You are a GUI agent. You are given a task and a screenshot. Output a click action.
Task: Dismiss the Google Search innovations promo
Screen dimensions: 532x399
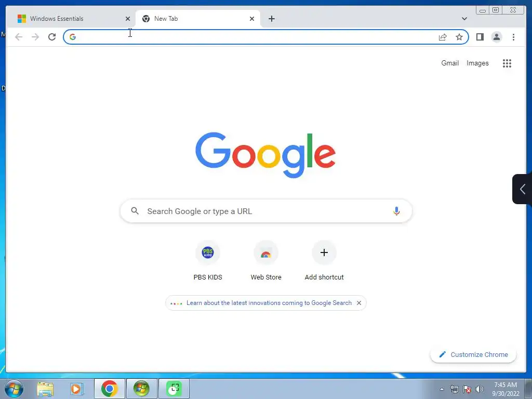[359, 303]
